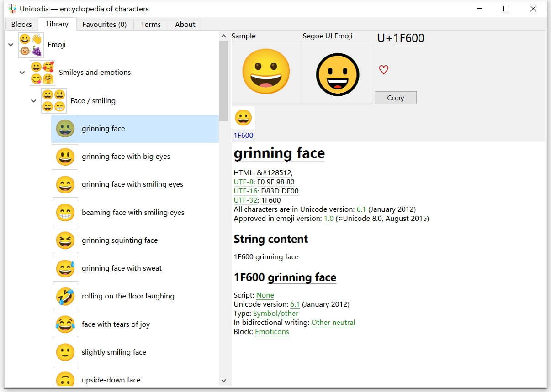The image size is (551, 392).
Task: Open the 1F600 code link under emoji
Action: click(244, 136)
